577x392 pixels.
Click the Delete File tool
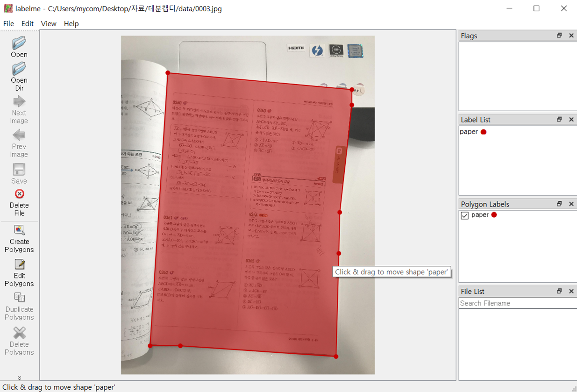coord(19,202)
